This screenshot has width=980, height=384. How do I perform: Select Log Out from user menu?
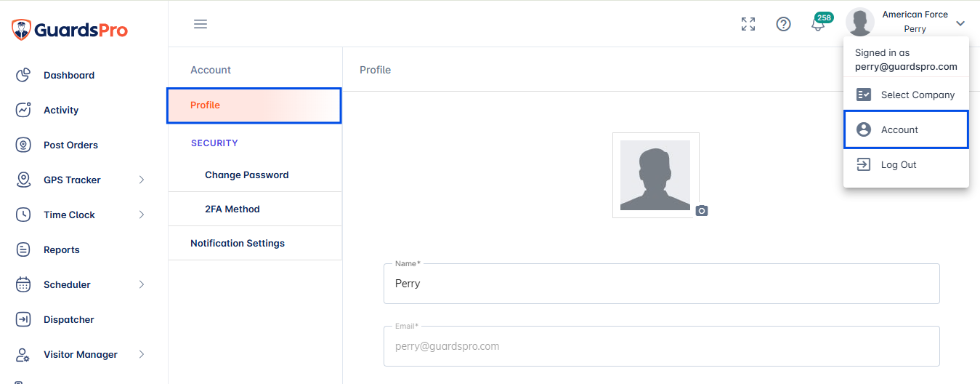pyautogui.click(x=906, y=164)
